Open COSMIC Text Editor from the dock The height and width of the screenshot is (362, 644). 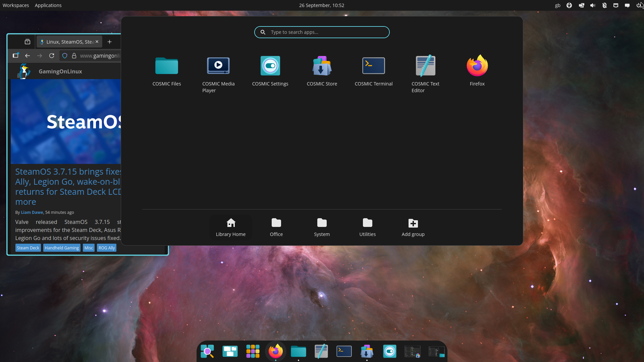321,351
